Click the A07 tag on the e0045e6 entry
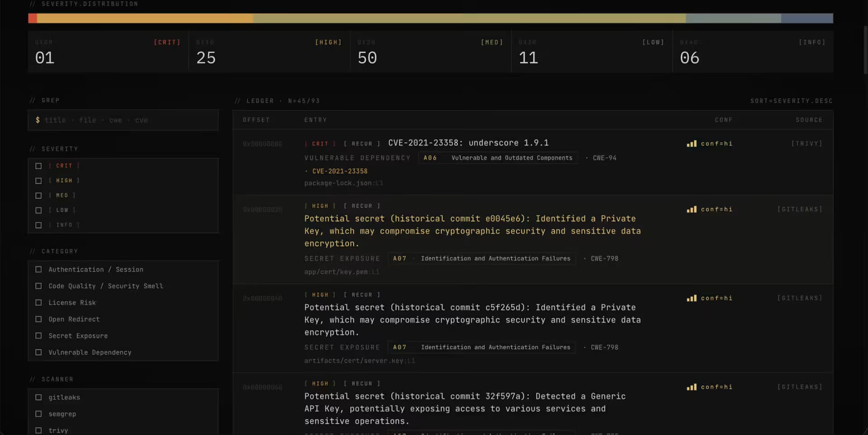This screenshot has height=435, width=868. click(x=481, y=258)
